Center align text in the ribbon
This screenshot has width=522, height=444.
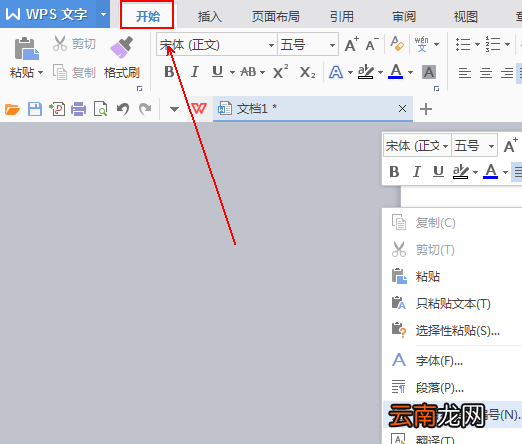click(x=486, y=73)
